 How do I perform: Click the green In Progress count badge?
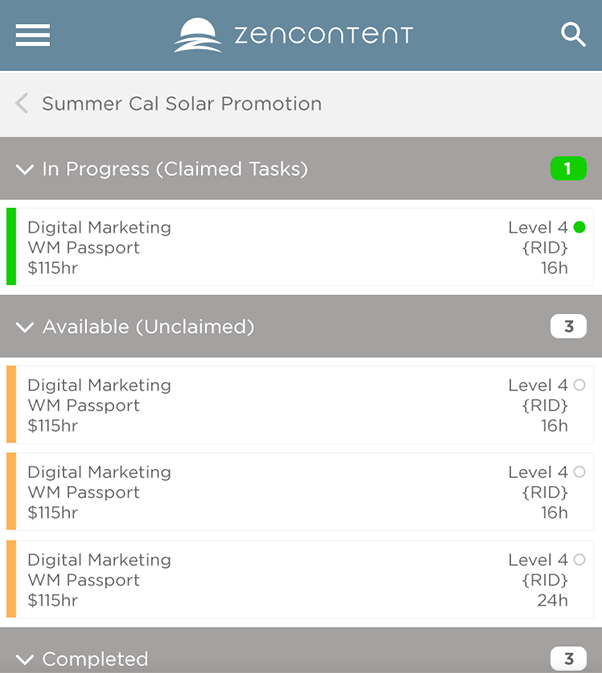pos(568,169)
